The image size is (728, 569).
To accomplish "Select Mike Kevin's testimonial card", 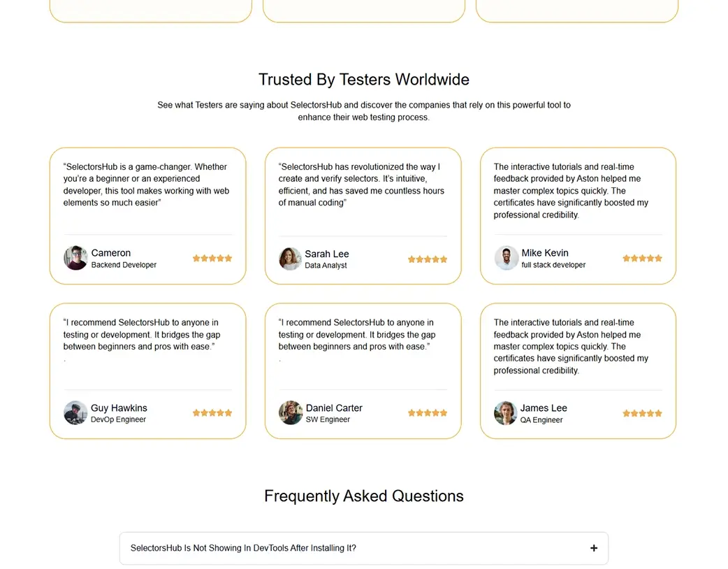I will [x=578, y=215].
